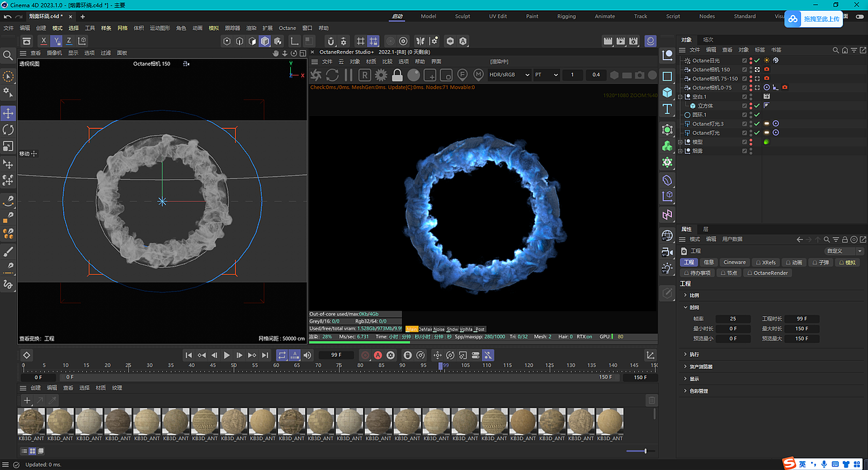This screenshot has width=868, height=470.
Task: Toggle the checkmark for 立方体 object
Action: click(x=757, y=106)
